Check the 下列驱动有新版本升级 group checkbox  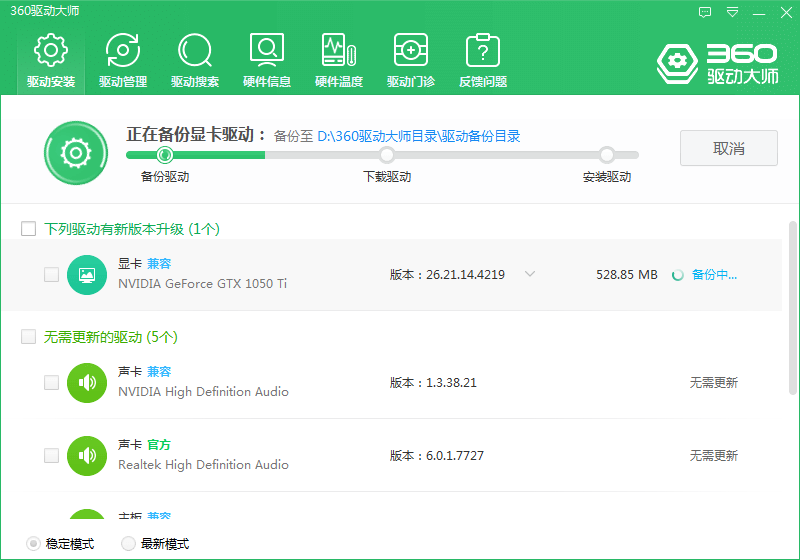pos(29,228)
